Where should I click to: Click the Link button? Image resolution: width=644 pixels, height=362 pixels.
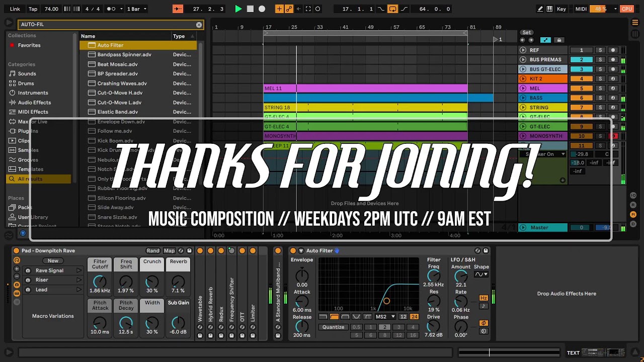[x=15, y=9]
